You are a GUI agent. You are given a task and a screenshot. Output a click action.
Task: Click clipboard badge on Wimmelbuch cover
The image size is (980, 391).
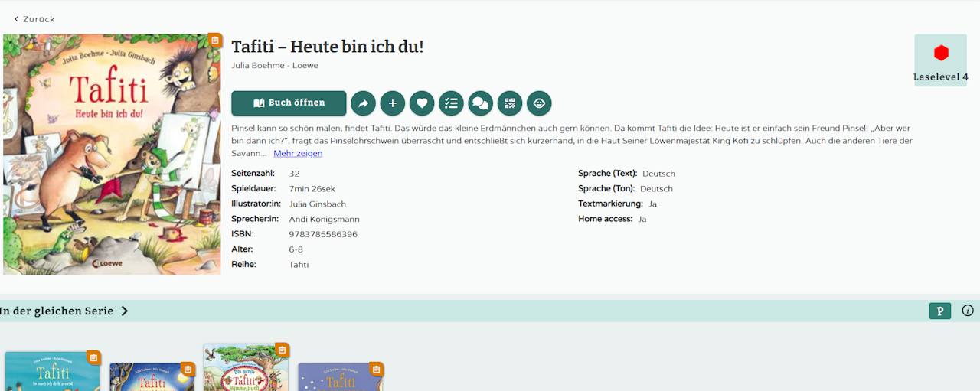click(282, 350)
